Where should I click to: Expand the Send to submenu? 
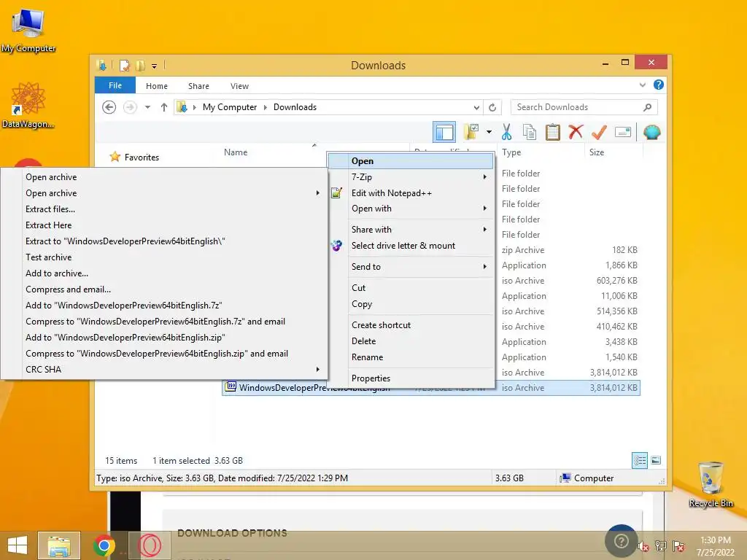click(x=422, y=267)
